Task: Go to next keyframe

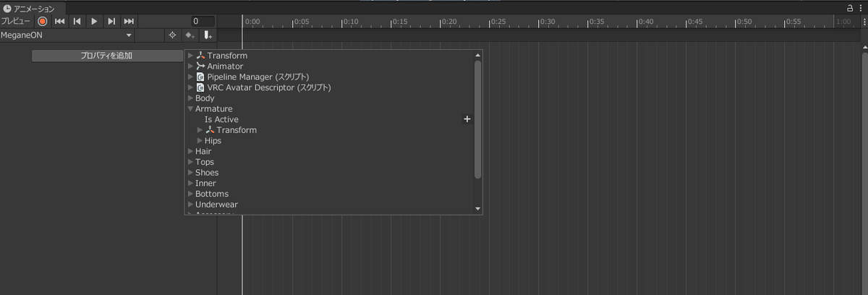Action: coord(111,22)
